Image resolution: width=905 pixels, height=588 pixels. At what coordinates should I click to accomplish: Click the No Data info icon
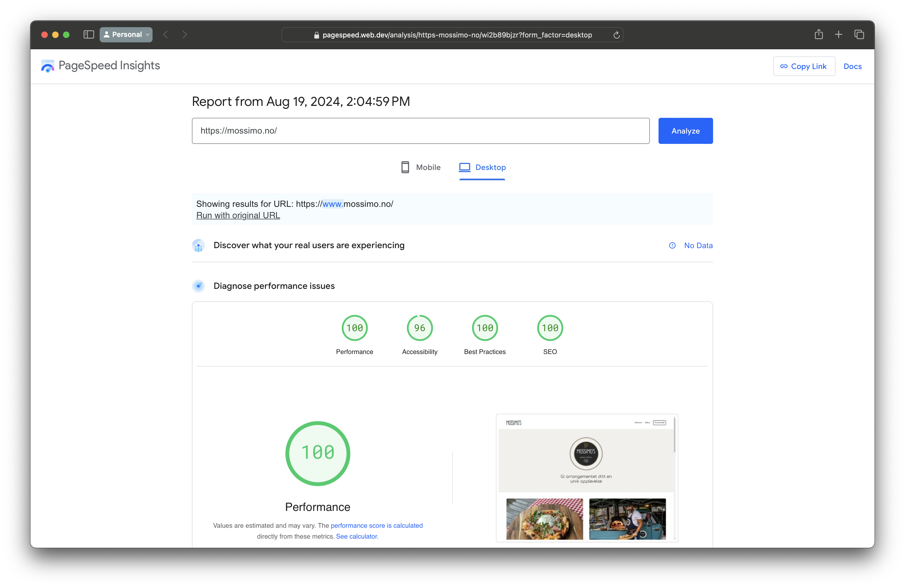[672, 246]
